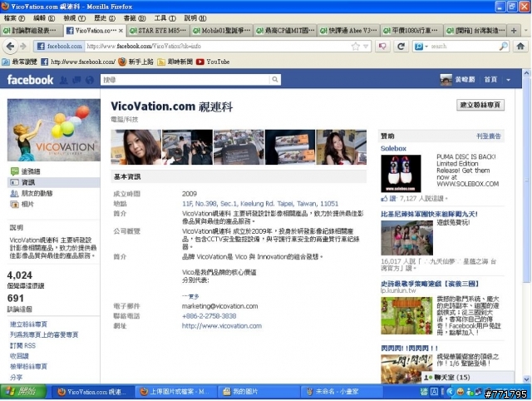Viewport: 532px width, 401px height.
Task: Click the 刊登廣告 link
Action: (488, 136)
